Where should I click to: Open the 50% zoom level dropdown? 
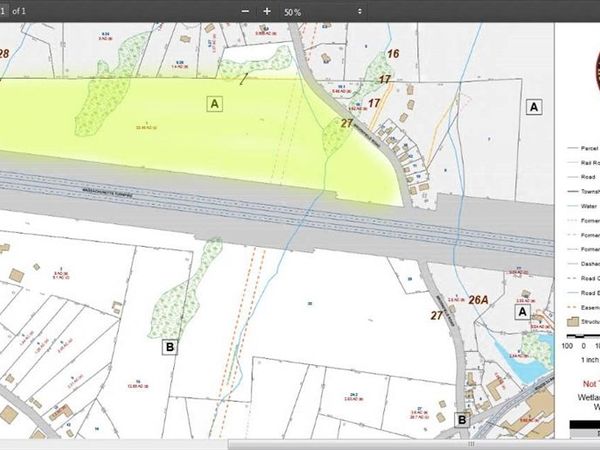323,12
